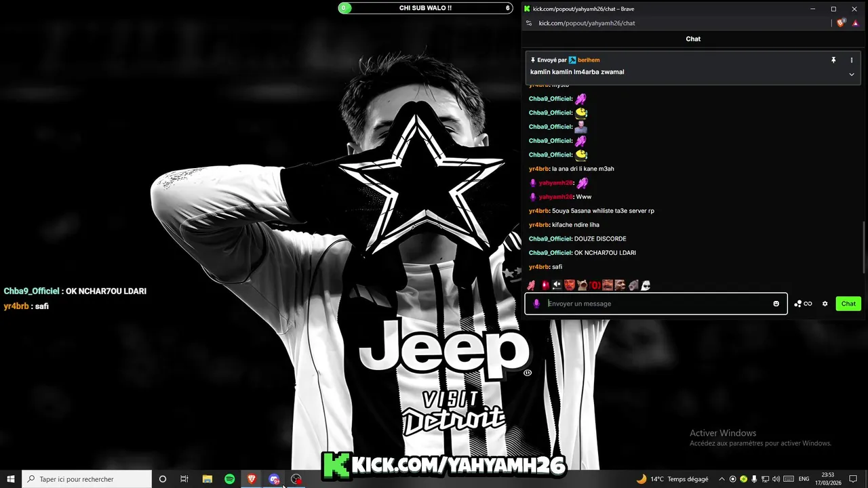Screen dimensions: 868x488
Task: Click Chba9_Officiel on the 'DOUZE DISCORDE' message
Action: (550, 239)
